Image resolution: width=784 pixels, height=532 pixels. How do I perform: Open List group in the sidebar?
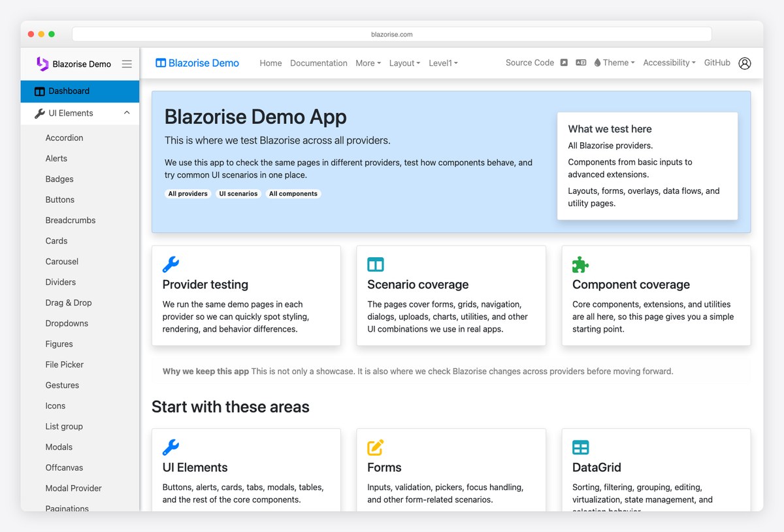(x=64, y=427)
